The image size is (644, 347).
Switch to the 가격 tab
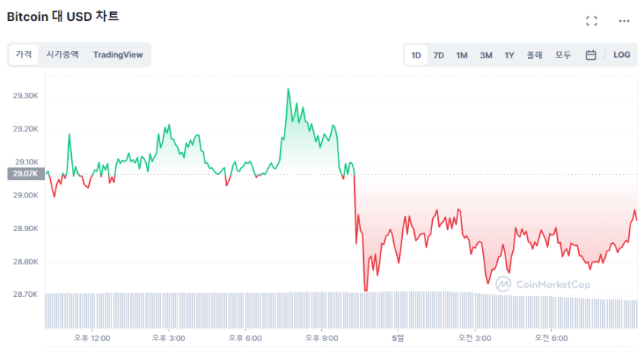click(x=24, y=55)
